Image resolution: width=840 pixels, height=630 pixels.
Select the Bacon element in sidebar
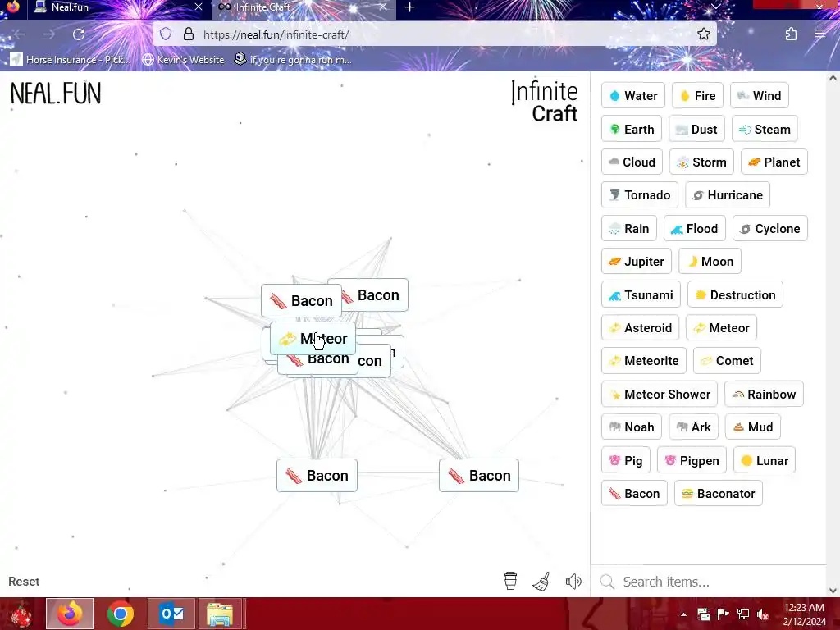pyautogui.click(x=634, y=493)
